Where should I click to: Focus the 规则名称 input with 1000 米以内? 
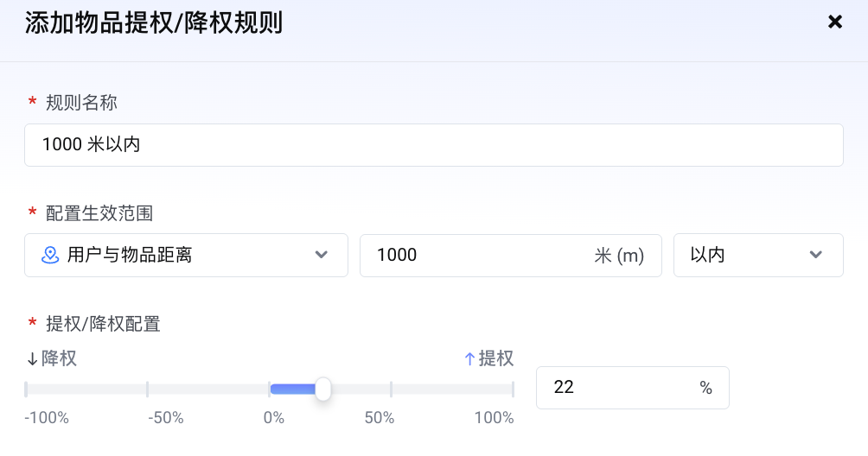click(x=433, y=145)
